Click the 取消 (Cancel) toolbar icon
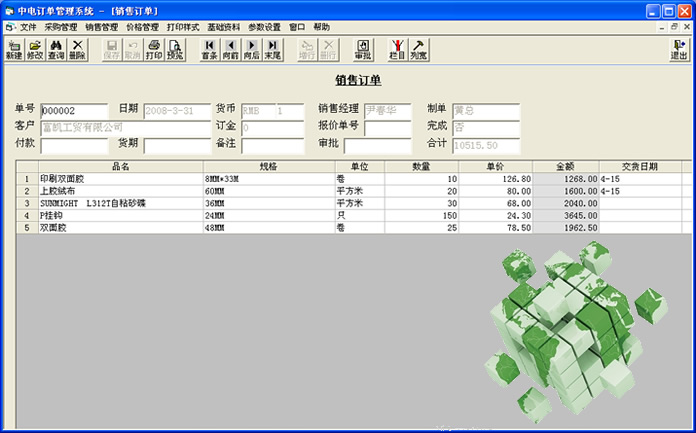Viewport: 696px width, 433px height. (x=133, y=49)
